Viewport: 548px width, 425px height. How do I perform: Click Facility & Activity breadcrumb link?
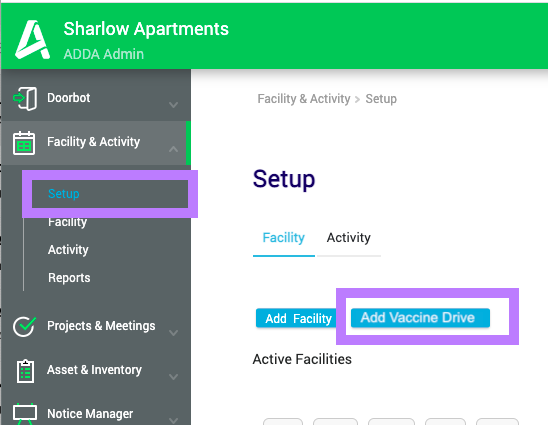point(304,99)
